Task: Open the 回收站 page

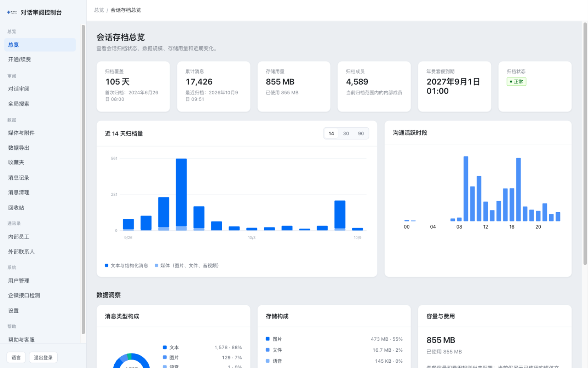Action: [40, 208]
